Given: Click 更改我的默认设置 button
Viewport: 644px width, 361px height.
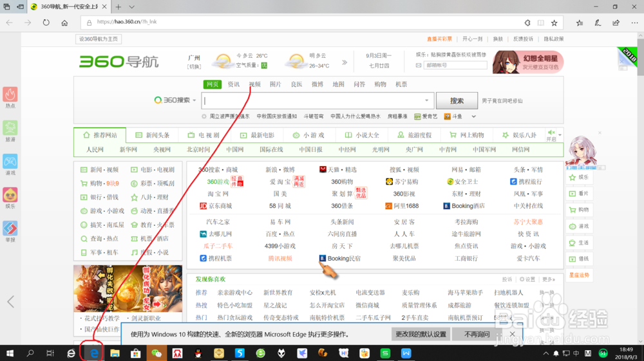Looking at the screenshot, I should coord(421,335).
